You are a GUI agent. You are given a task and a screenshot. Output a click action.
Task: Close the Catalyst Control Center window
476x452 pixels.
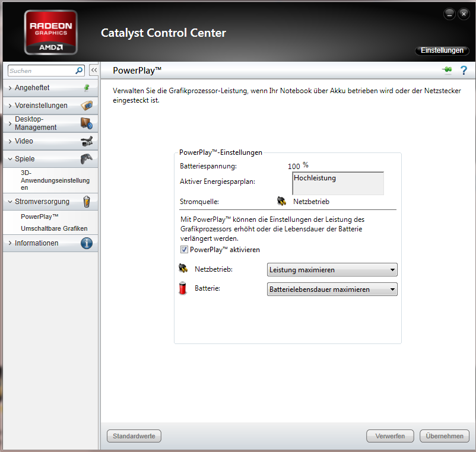pos(464,14)
